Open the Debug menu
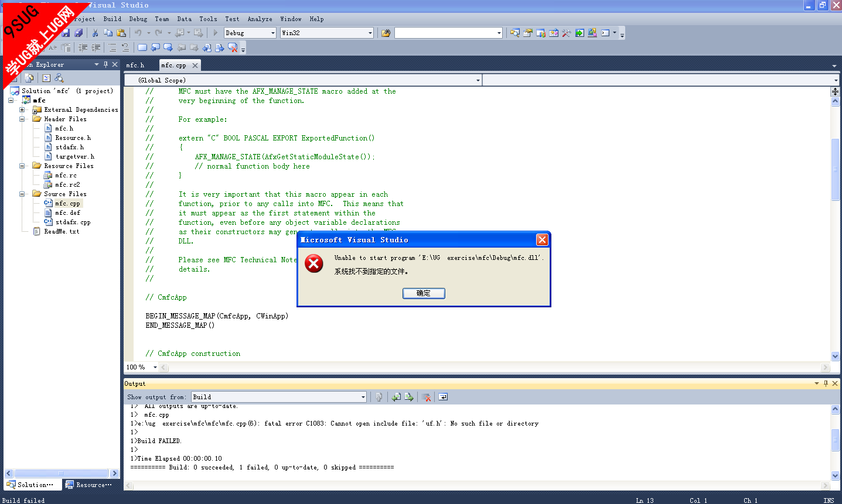The width and height of the screenshot is (842, 504). coord(138,19)
